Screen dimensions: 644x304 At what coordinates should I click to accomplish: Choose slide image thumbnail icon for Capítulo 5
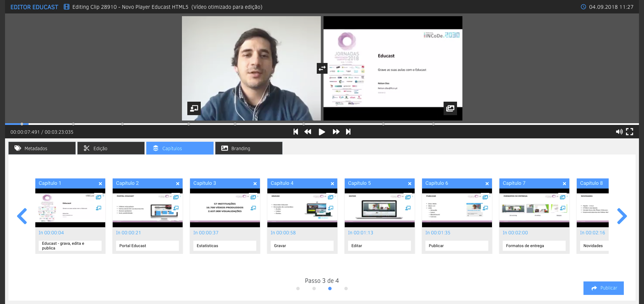pyautogui.click(x=408, y=197)
